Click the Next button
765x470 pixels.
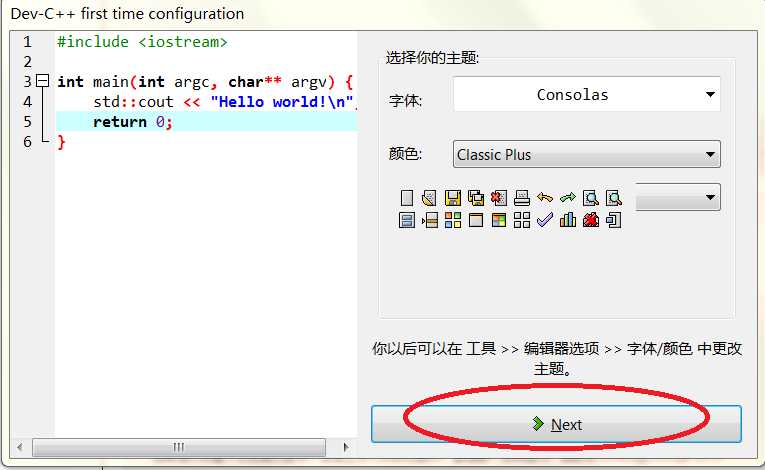tap(556, 424)
